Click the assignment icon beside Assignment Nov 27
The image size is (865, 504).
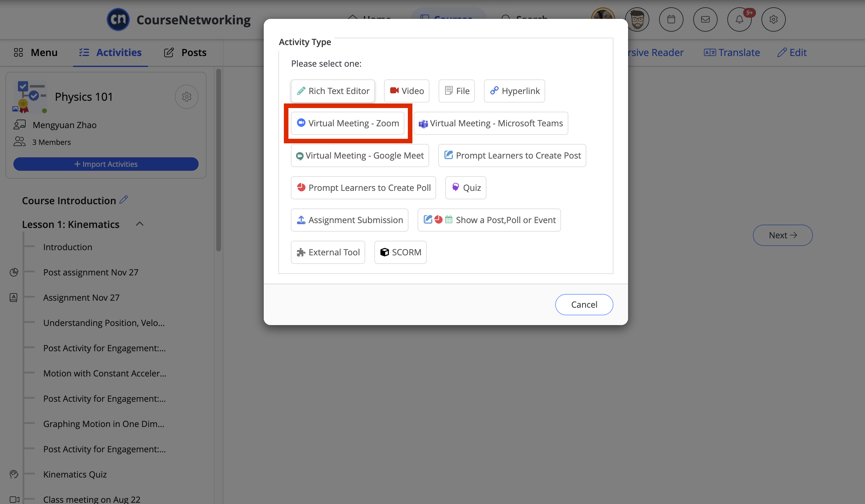pos(14,297)
